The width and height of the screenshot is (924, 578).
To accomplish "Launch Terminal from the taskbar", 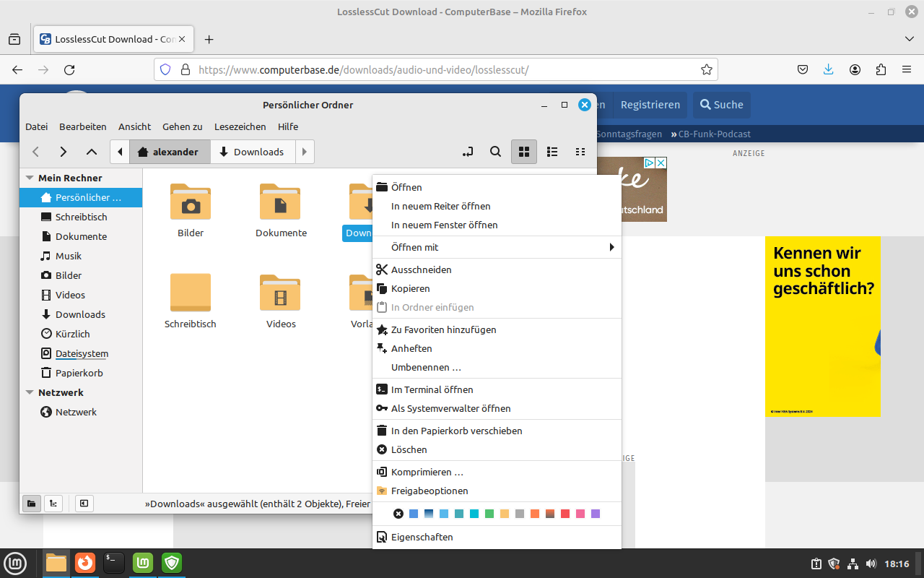I will [114, 563].
